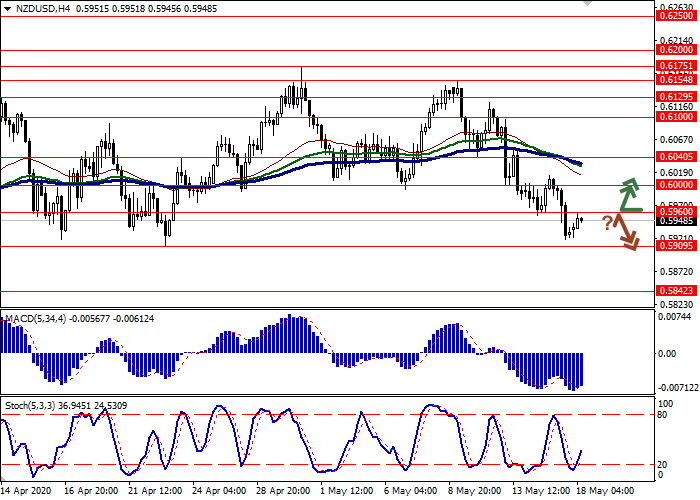Select the 0.59095 support level label
700x500 pixels.
coord(675,246)
